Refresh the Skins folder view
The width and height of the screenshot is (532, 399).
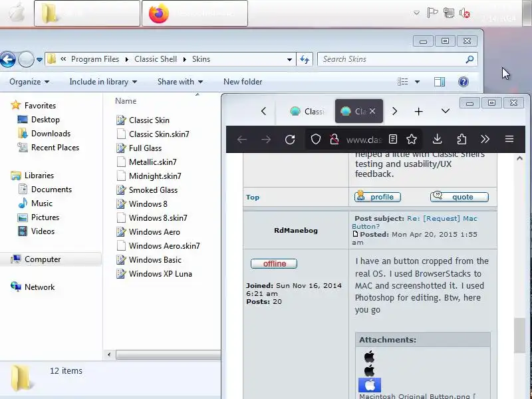[305, 59]
